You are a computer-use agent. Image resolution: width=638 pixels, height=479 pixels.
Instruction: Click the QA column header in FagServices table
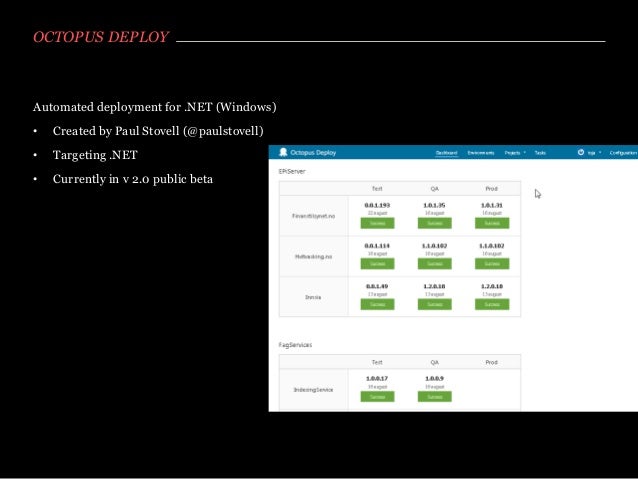tap(435, 362)
